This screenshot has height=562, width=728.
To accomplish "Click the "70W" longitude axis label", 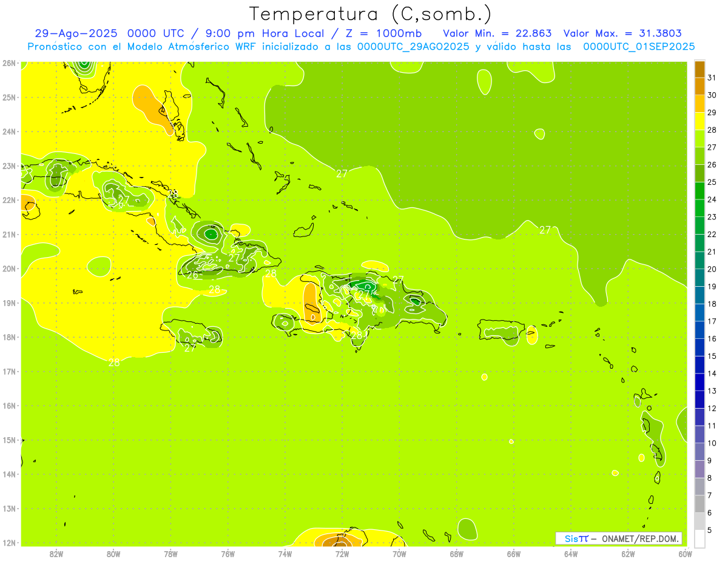I will point(399,554).
